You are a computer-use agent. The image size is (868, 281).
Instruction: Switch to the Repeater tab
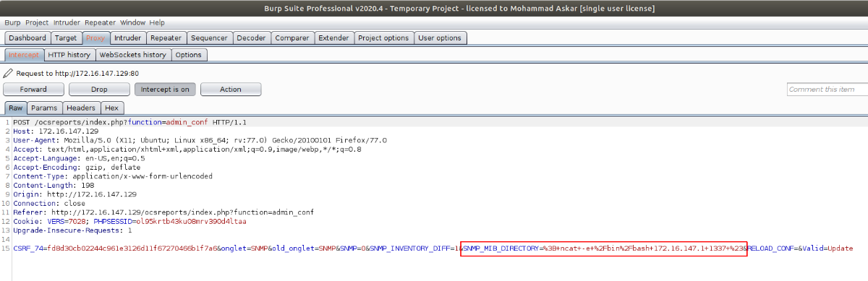click(166, 38)
